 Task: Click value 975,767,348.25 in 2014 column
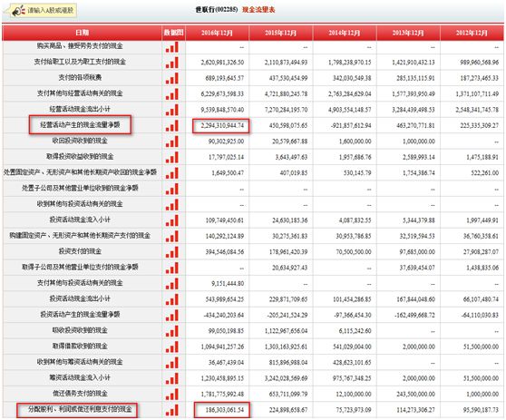[352, 378]
